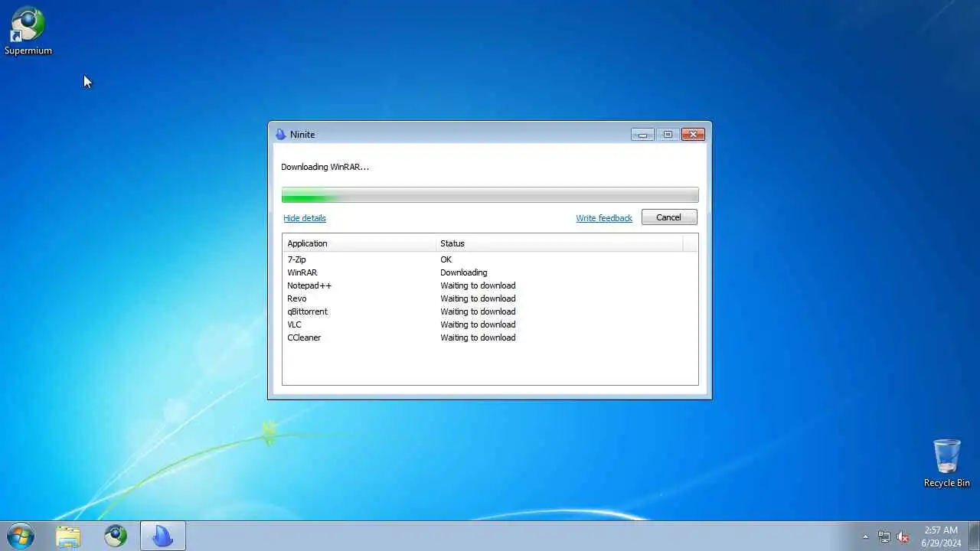The image size is (980, 551).
Task: Sort by the Status column header
Action: click(560, 243)
